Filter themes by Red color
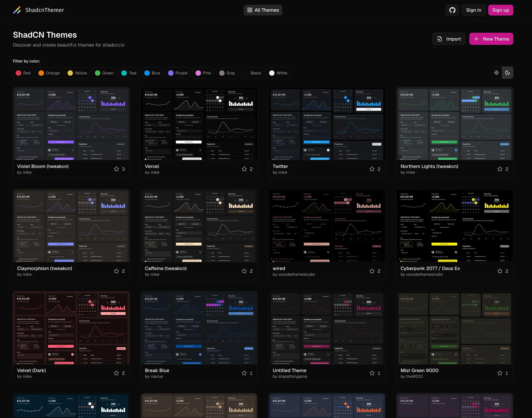 coord(23,73)
